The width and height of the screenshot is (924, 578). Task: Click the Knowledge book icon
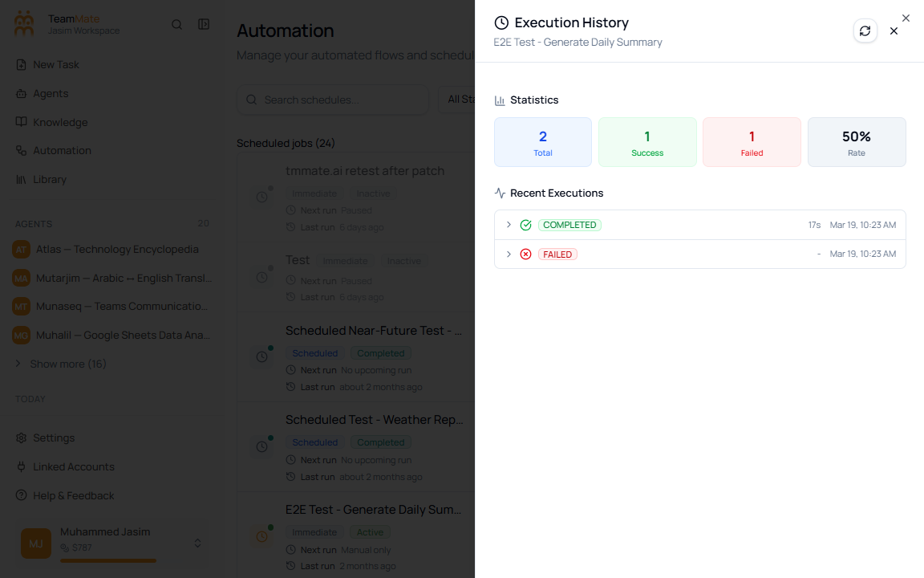[21, 121]
